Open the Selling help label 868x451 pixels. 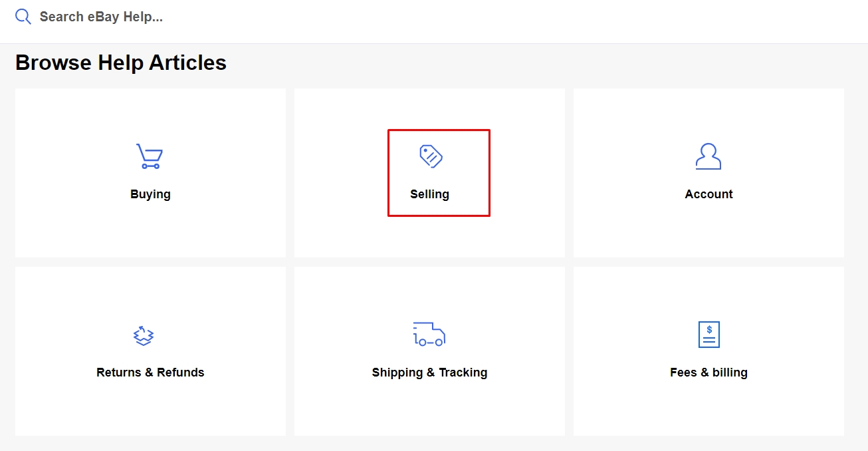pyautogui.click(x=430, y=194)
